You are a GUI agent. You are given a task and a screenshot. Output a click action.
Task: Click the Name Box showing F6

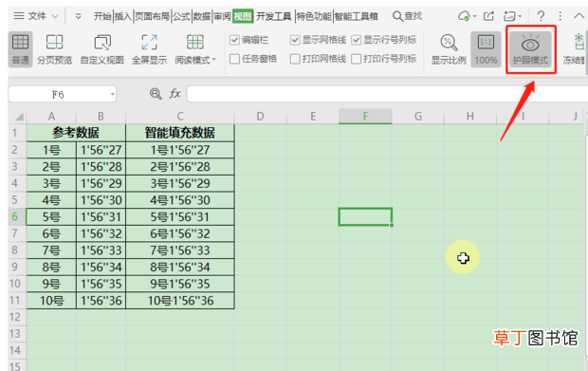click(x=58, y=94)
